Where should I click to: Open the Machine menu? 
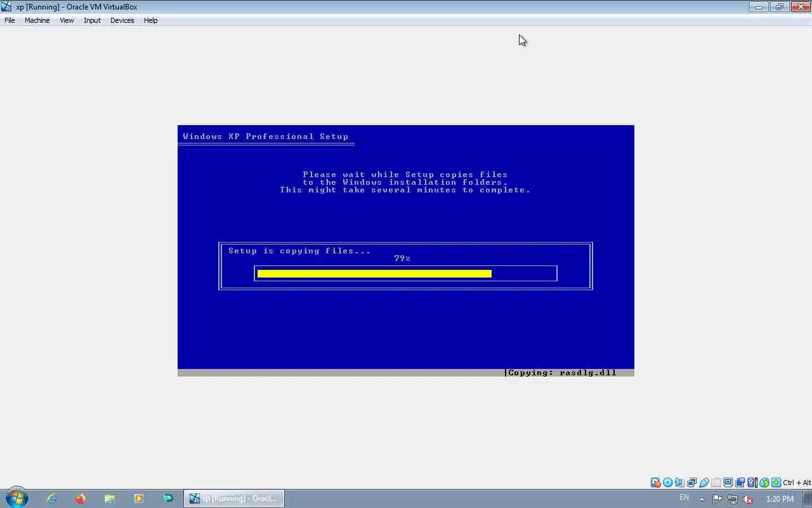click(37, 20)
